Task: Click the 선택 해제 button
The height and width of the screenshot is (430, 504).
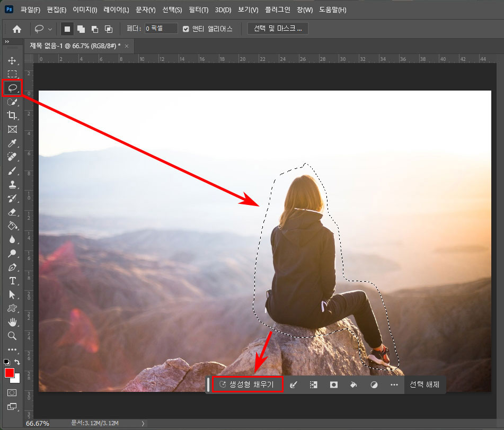Action: [425, 384]
